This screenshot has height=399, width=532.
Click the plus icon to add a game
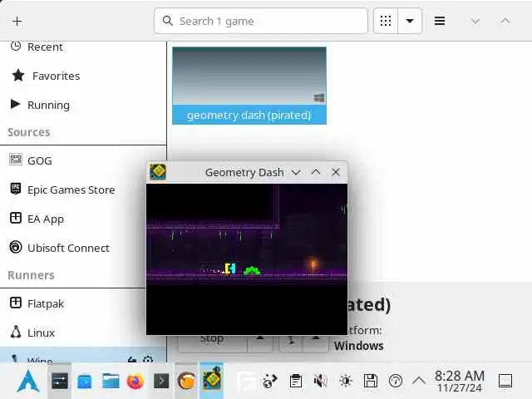tap(17, 22)
